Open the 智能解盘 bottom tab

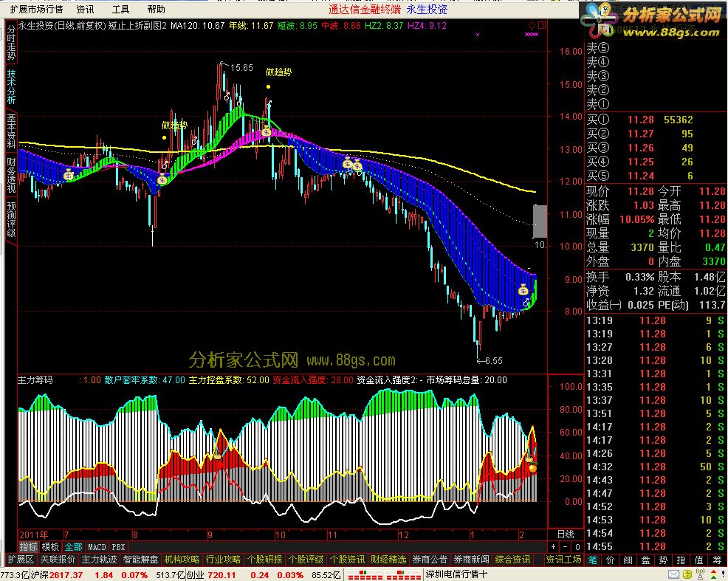(x=140, y=560)
